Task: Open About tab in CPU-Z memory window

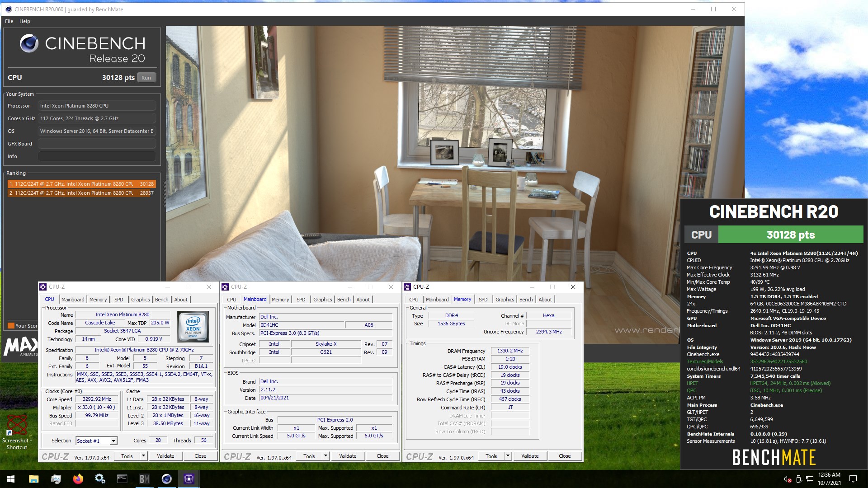Action: [545, 300]
